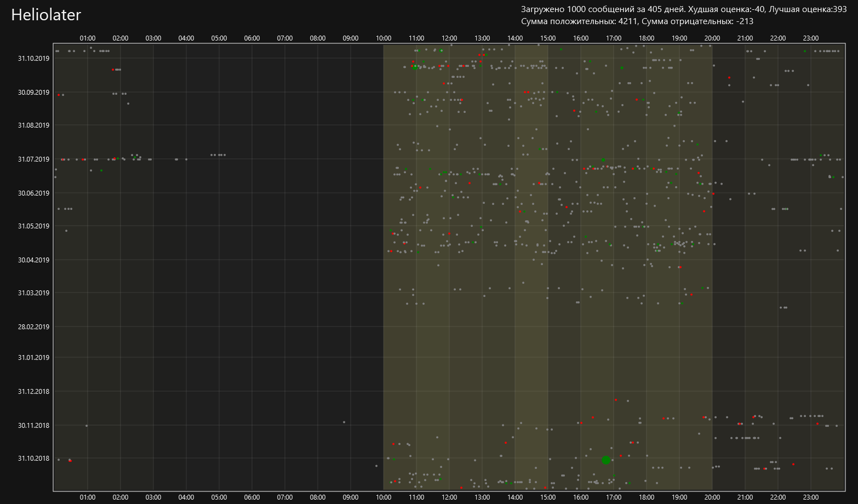Click the 23:00 label on the top time axis
The width and height of the screenshot is (858, 504).
811,38
